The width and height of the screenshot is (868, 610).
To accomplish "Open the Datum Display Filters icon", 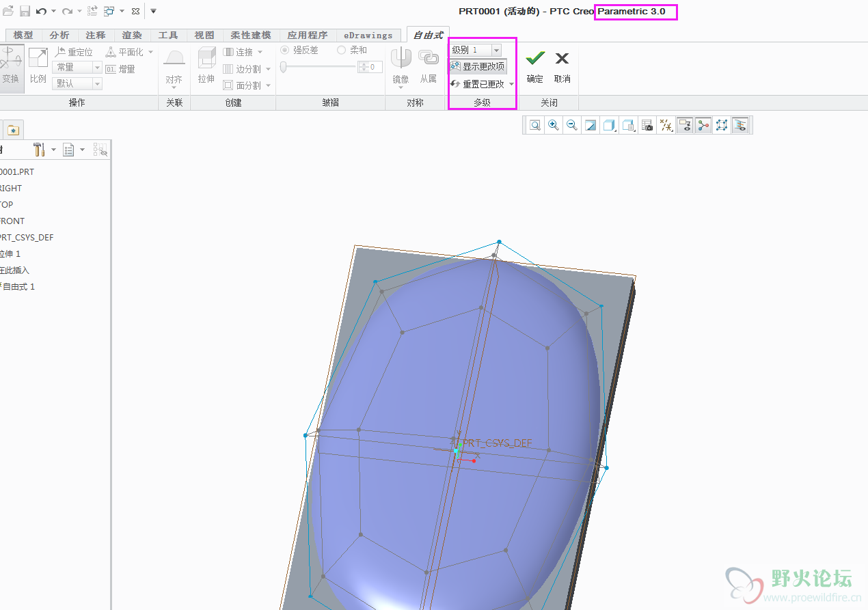I will coord(666,125).
